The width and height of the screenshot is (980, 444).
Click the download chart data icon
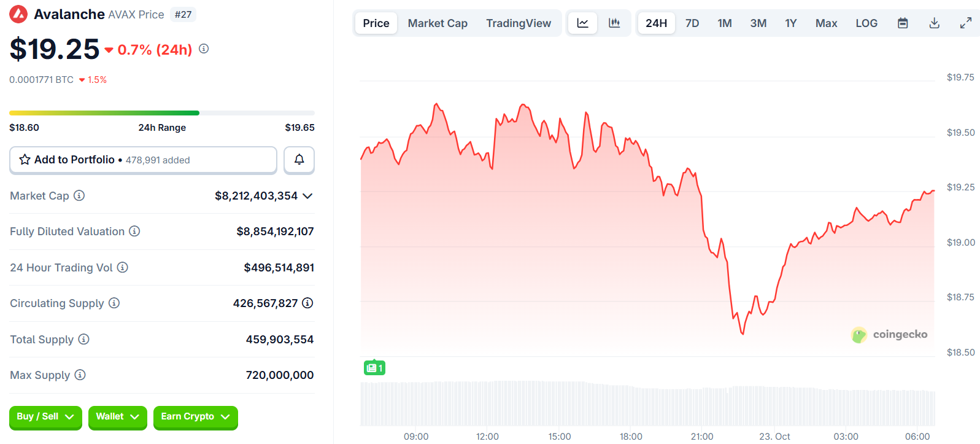[x=934, y=23]
